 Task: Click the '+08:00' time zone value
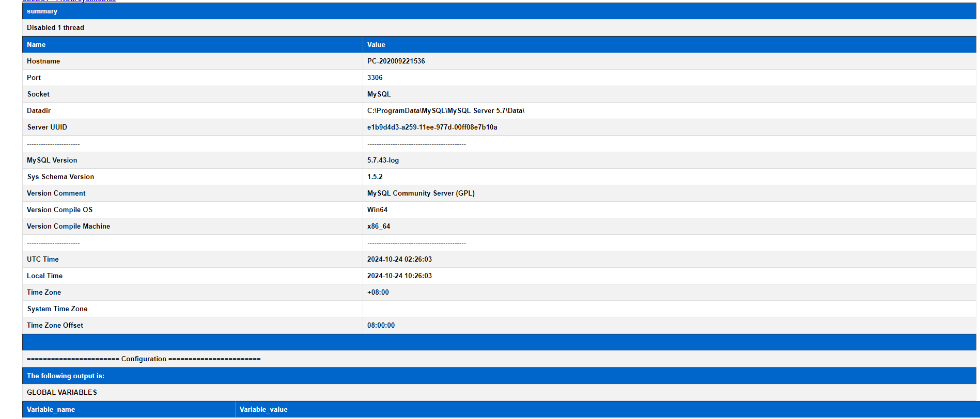click(x=378, y=293)
